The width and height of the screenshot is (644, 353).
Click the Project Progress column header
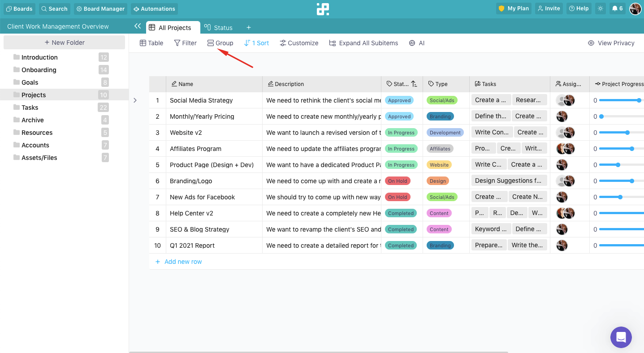point(617,84)
